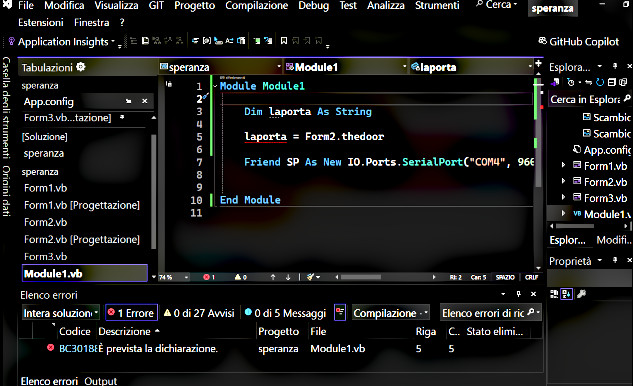Click the Cerca in Esplora search field
The image size is (633, 386).
coord(590,99)
